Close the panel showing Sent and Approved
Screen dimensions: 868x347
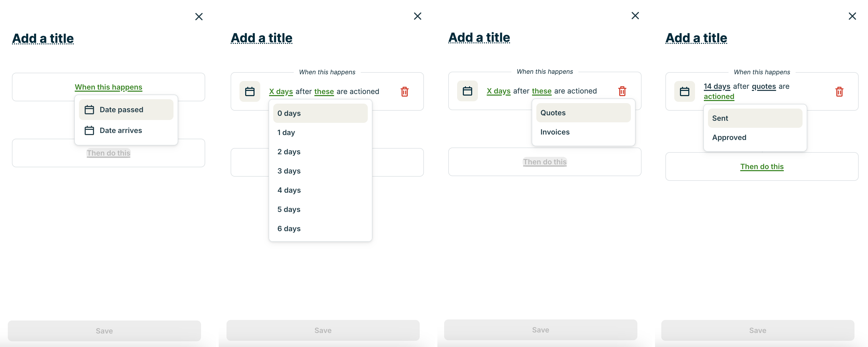852,16
